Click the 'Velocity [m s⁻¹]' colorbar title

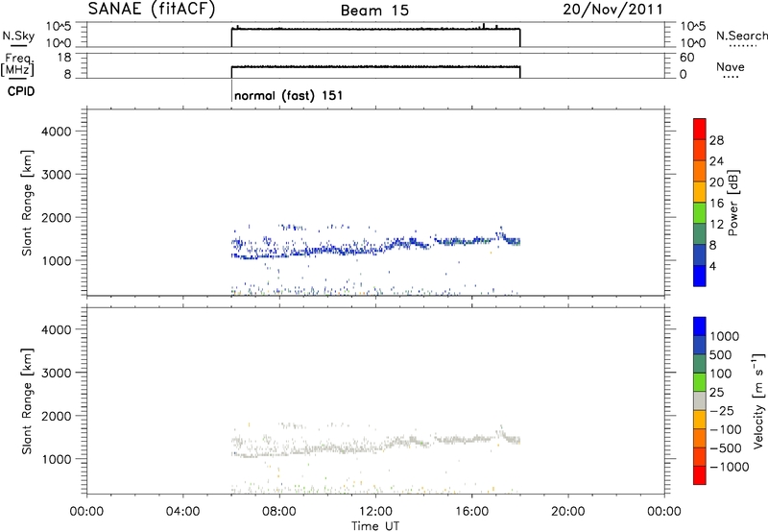click(x=758, y=400)
